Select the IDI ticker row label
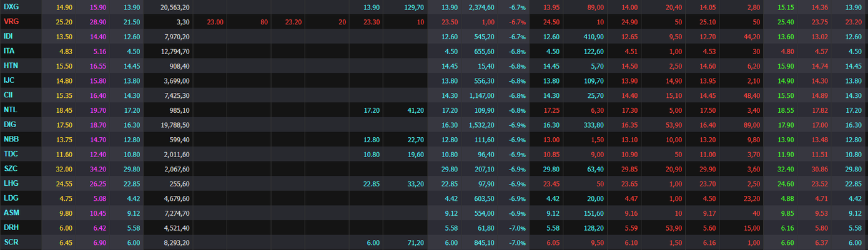Viewport: 868px width, 250px height. [8, 37]
